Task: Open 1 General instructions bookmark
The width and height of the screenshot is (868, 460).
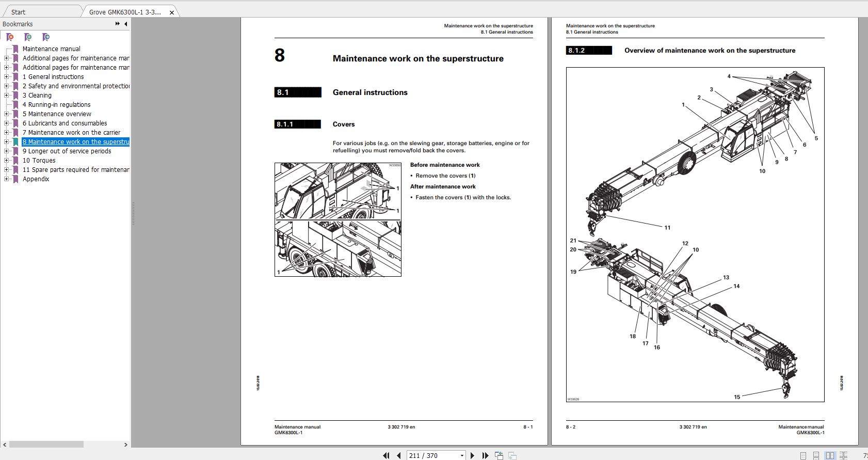Action: tap(53, 77)
